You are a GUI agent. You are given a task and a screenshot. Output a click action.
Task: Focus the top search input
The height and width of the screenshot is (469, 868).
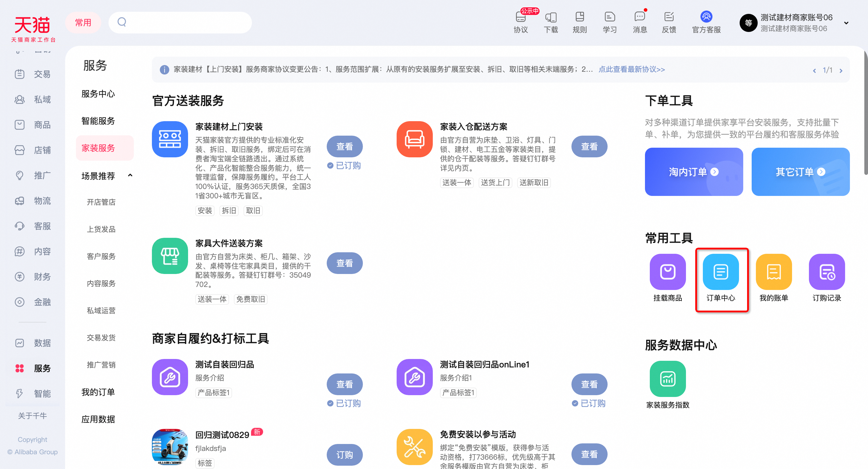[180, 23]
